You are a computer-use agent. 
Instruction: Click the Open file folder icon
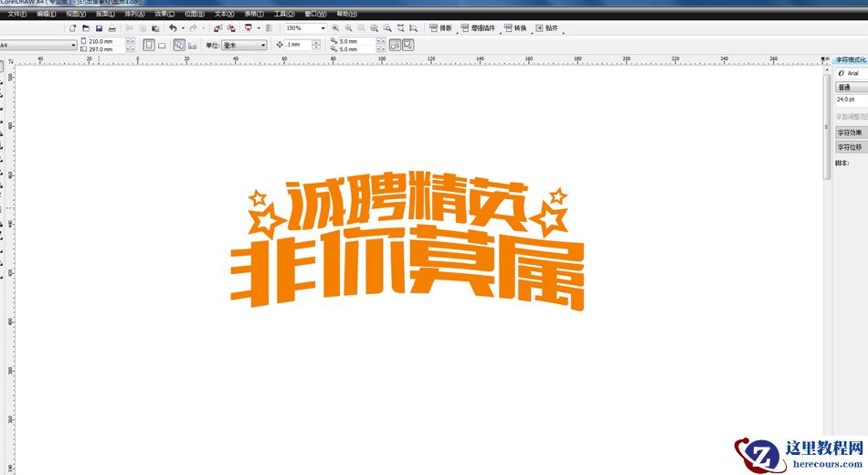86,28
